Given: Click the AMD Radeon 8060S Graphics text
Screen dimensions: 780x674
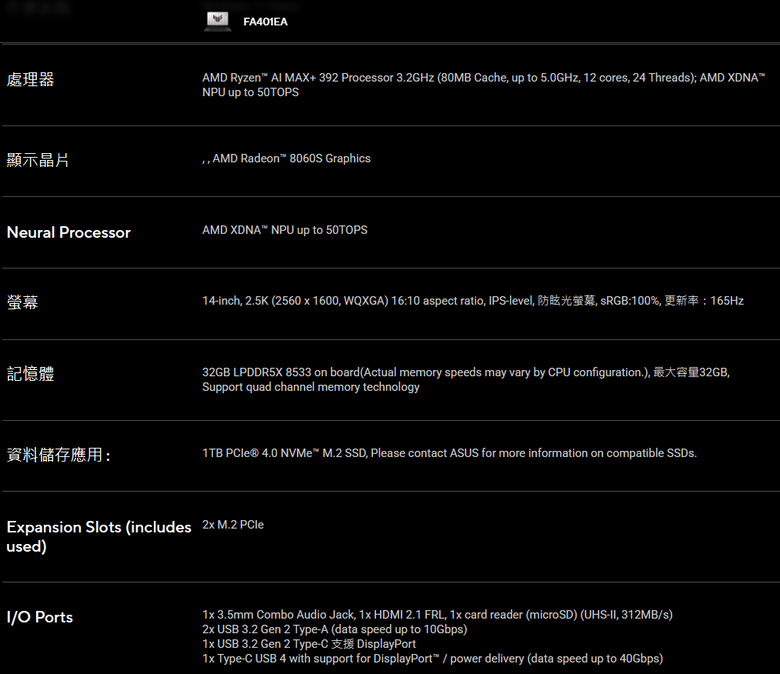Looking at the screenshot, I should tap(287, 159).
